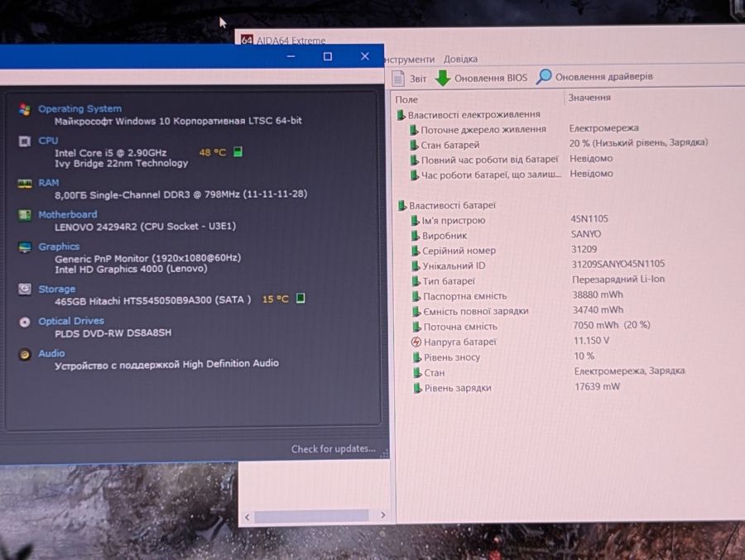Click the left arrow of horizontal scrollbar
This screenshot has width=745, height=560.
[247, 517]
